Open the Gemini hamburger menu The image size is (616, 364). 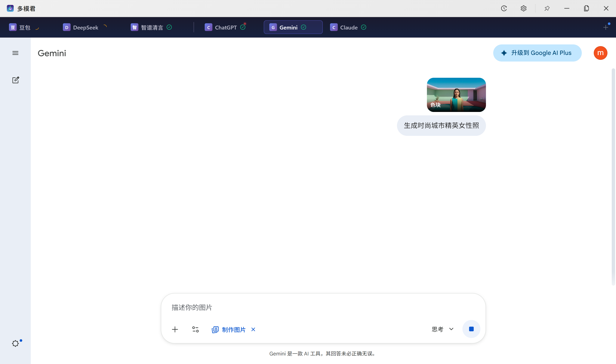[15, 53]
